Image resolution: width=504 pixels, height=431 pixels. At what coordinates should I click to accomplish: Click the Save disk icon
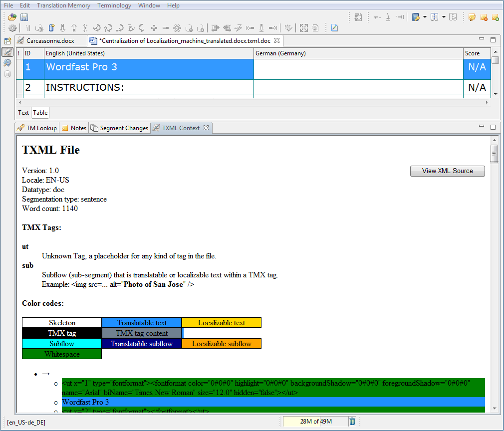(x=24, y=17)
